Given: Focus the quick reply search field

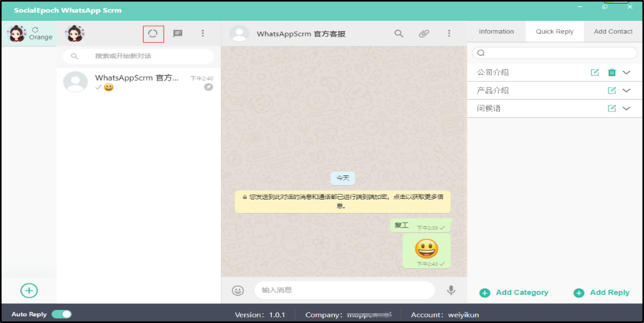Looking at the screenshot, I should 554,53.
